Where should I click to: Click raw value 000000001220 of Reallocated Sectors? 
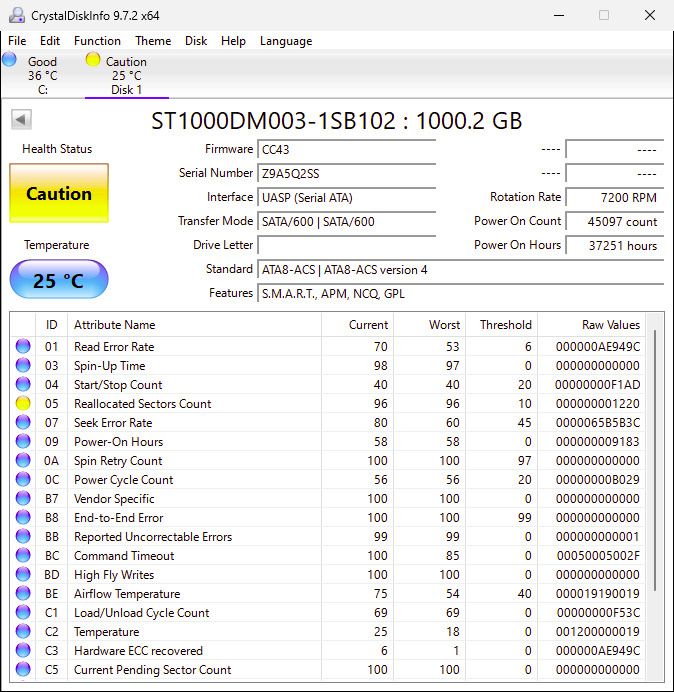pyautogui.click(x=598, y=403)
